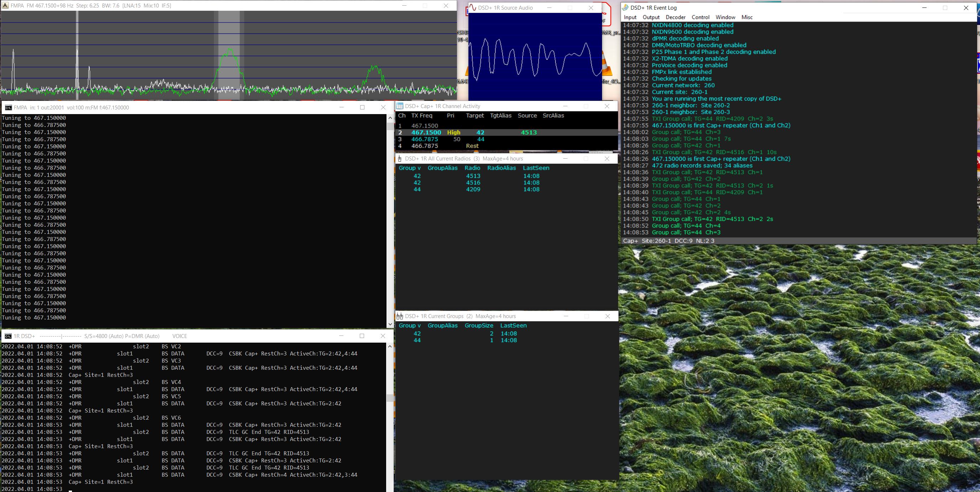This screenshot has height=492, width=980.
Task: Click GroupSize header in Current Groups
Action: click(479, 326)
